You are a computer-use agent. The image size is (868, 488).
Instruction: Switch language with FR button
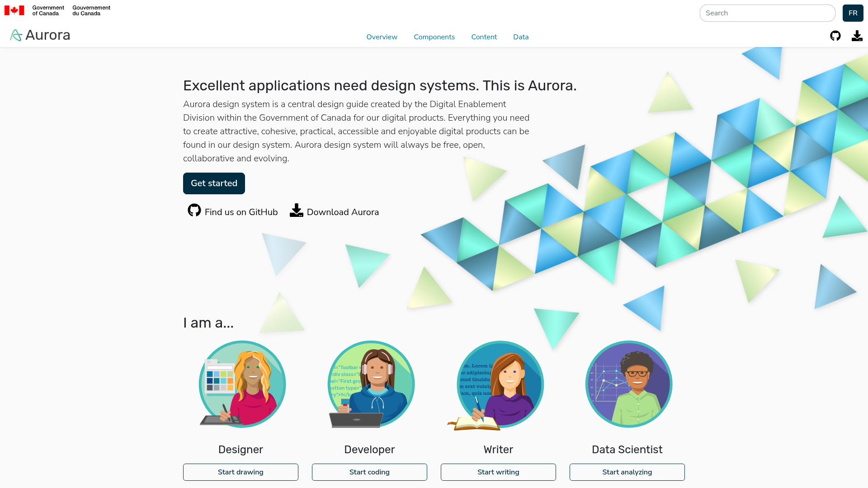click(x=853, y=13)
